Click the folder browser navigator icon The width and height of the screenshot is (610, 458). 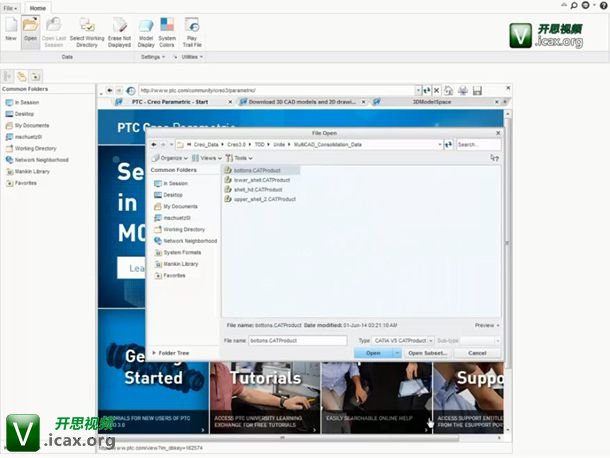22,76
